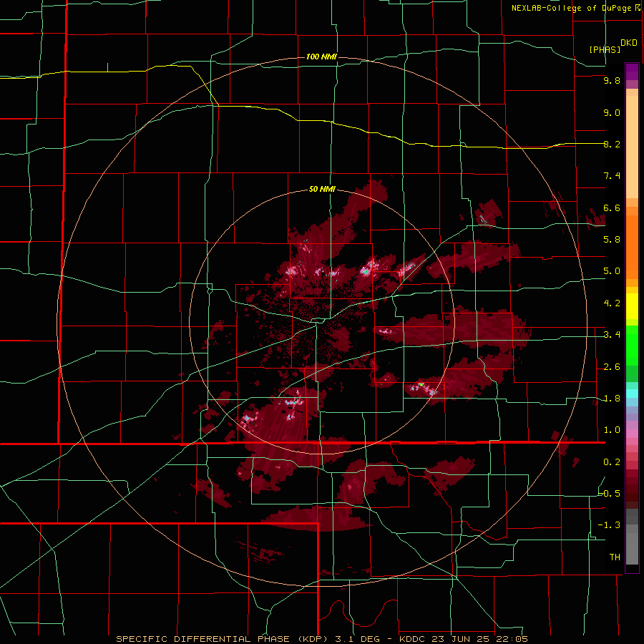
Task: Click the 9.8 value on the color scale
Action: point(612,81)
